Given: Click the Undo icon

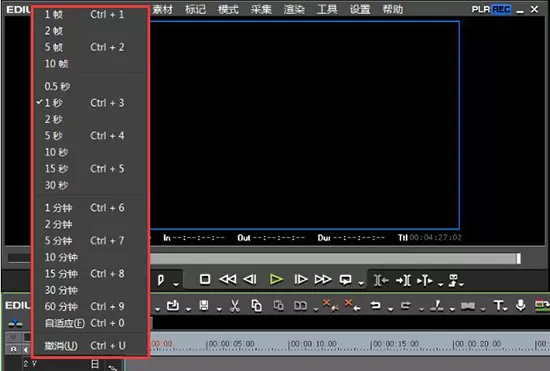Looking at the screenshot, I should click(376, 306).
